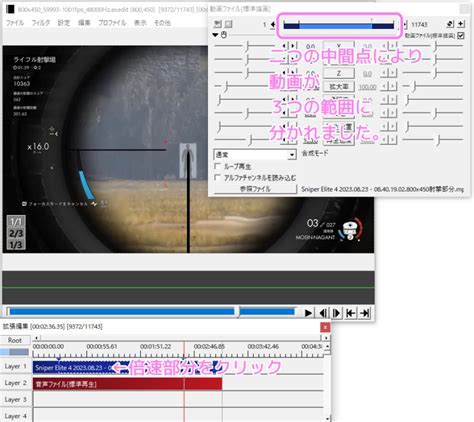Click the icon left of the plus button
474x422 pixels.
pyautogui.click(x=450, y=24)
